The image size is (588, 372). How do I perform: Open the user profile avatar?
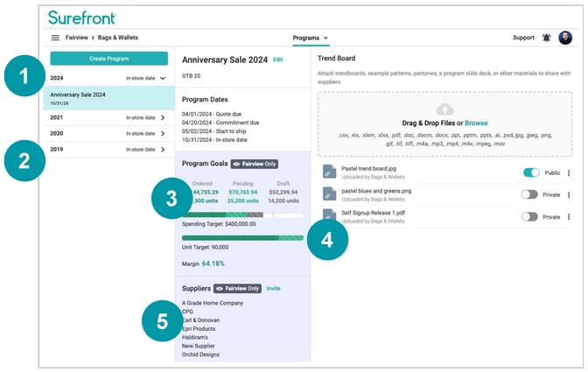click(565, 39)
